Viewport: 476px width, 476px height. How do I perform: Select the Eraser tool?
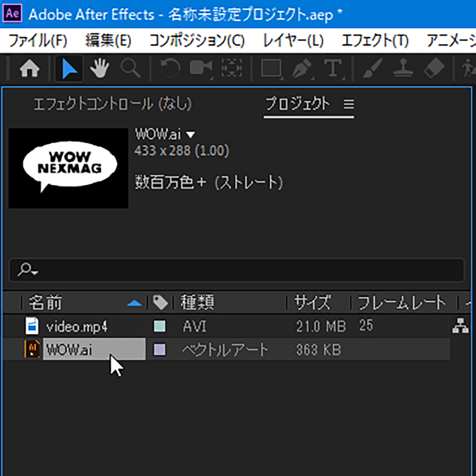coord(434,68)
